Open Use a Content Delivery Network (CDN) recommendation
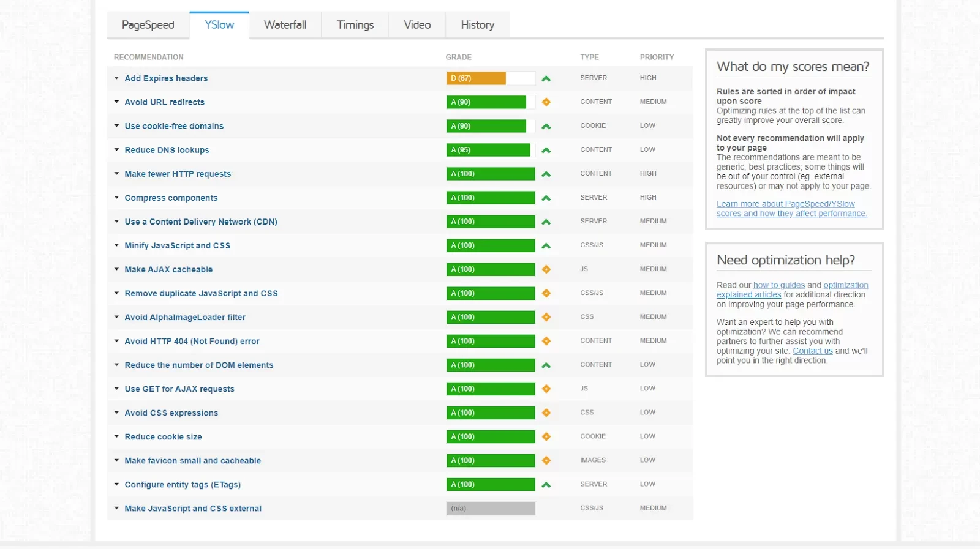 [x=201, y=222]
